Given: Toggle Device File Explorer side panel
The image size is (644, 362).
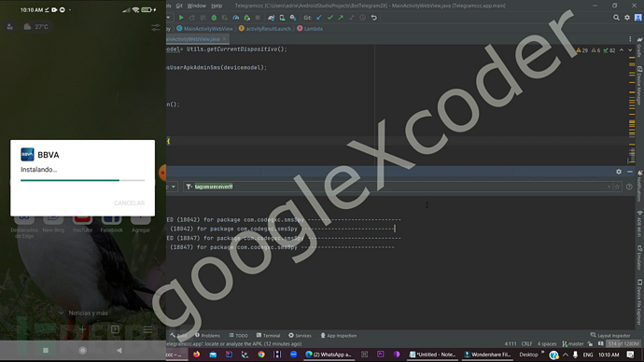Looking at the screenshot, I should pos(639,302).
